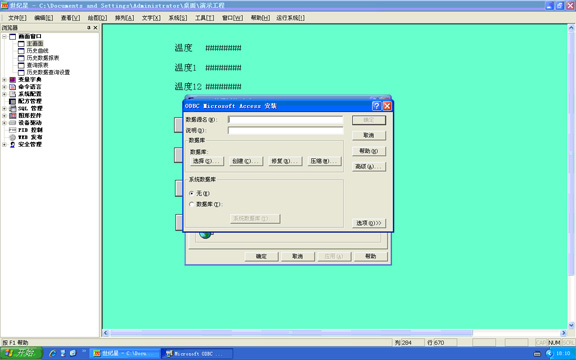Viewport: 576px width, 360px height.
Task: Click the 命令语言 icon in browser tree
Action: [12, 87]
